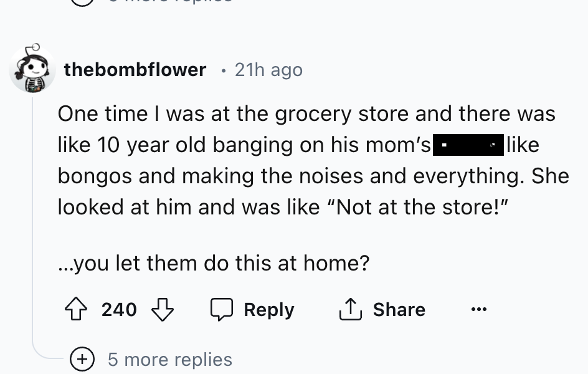Expand the cut-off replies circle at top

(x=82, y=2)
